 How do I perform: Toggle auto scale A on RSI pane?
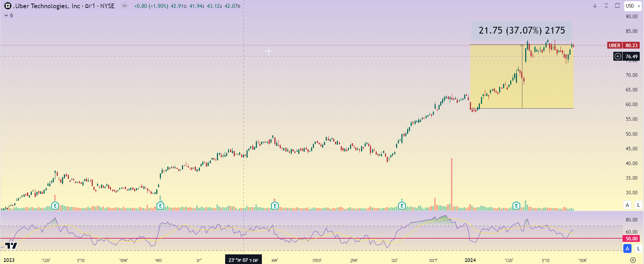click(627, 248)
